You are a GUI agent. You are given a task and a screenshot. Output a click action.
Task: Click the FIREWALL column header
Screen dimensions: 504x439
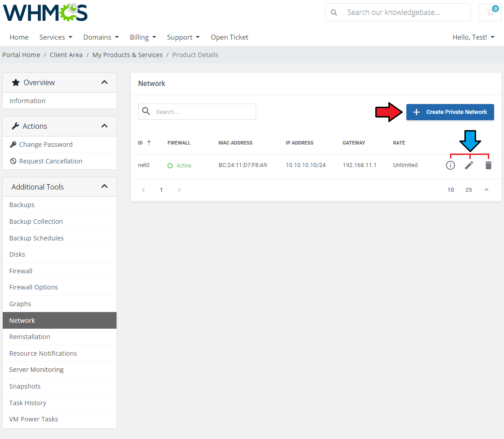point(179,143)
